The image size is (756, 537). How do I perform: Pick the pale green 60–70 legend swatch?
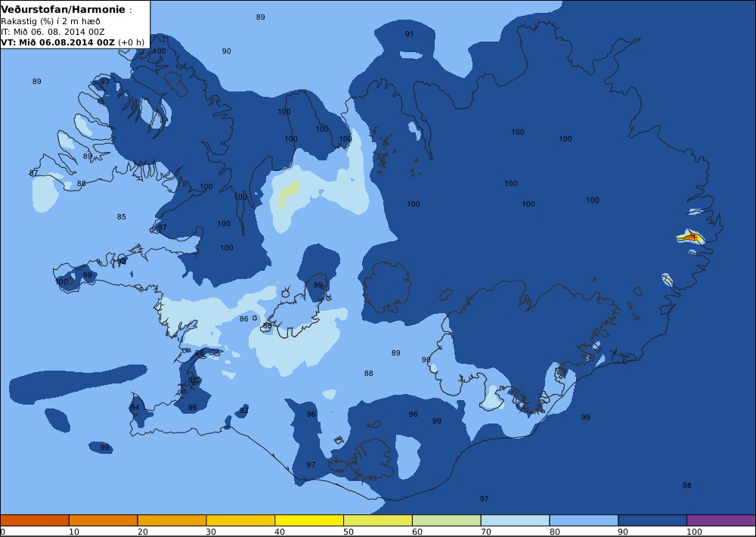click(447, 520)
